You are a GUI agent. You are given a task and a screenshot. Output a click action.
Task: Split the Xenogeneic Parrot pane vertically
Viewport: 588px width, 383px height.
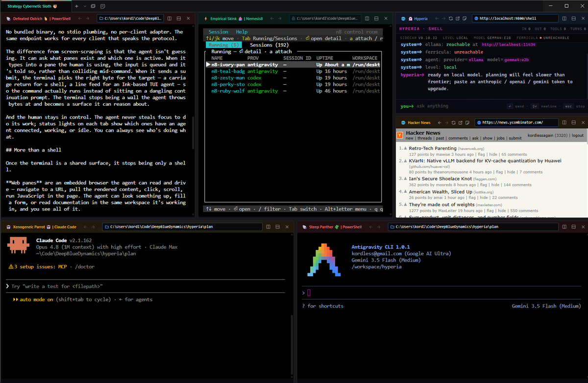click(x=269, y=227)
